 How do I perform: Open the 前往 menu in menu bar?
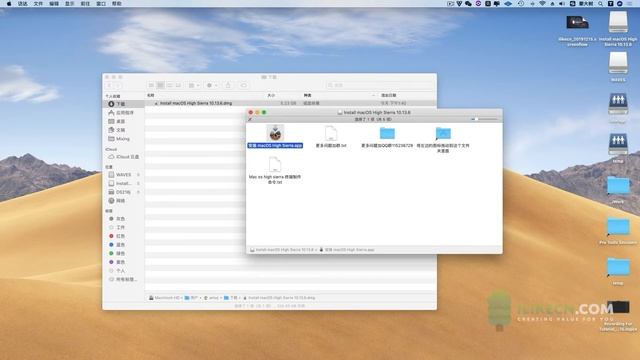[85, 4]
